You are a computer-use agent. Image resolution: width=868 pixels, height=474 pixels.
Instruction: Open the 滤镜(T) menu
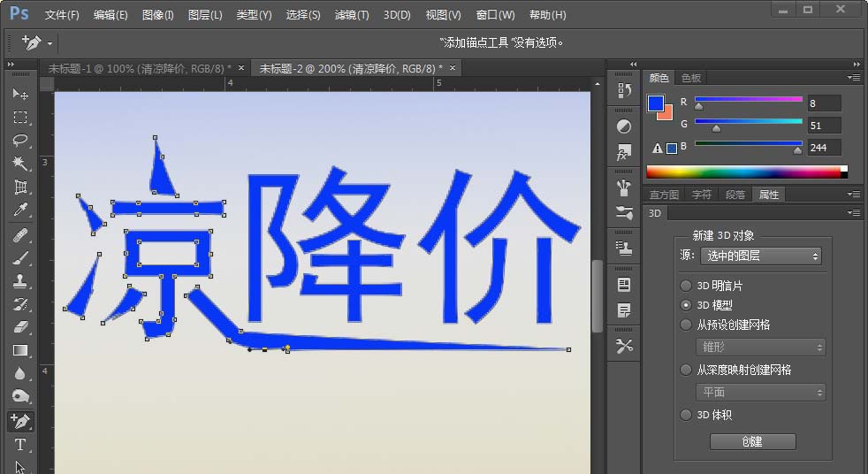point(352,15)
